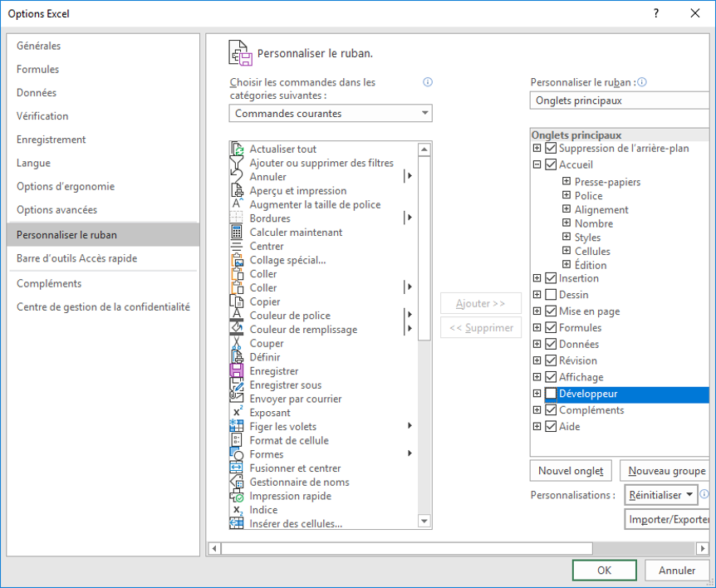Uncheck the Mise en page checkbox
Viewport: 716px width, 588px height.
[552, 311]
